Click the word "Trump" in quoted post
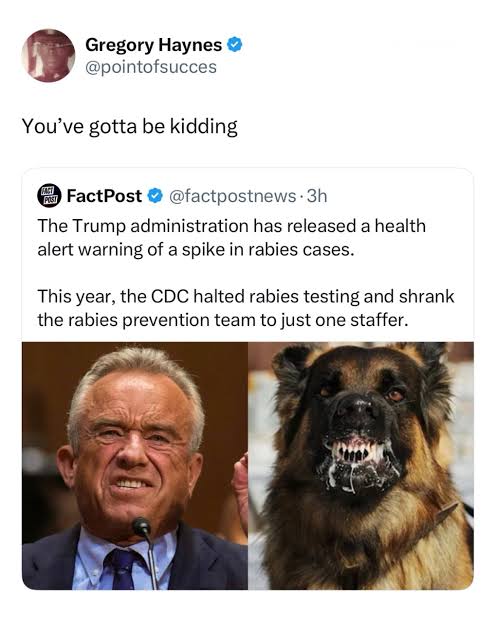The width and height of the screenshot is (496, 619). pos(99,227)
